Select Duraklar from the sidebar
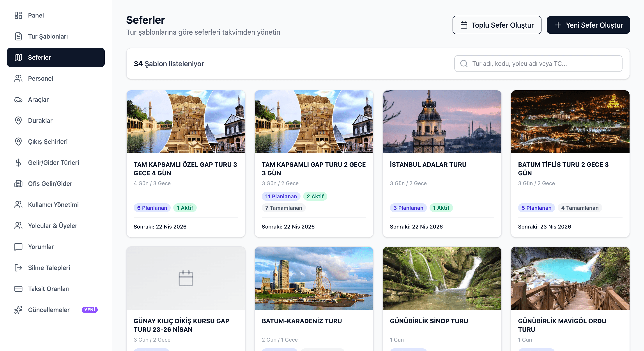Screen dimensions: 644x351 pyautogui.click(x=56, y=121)
